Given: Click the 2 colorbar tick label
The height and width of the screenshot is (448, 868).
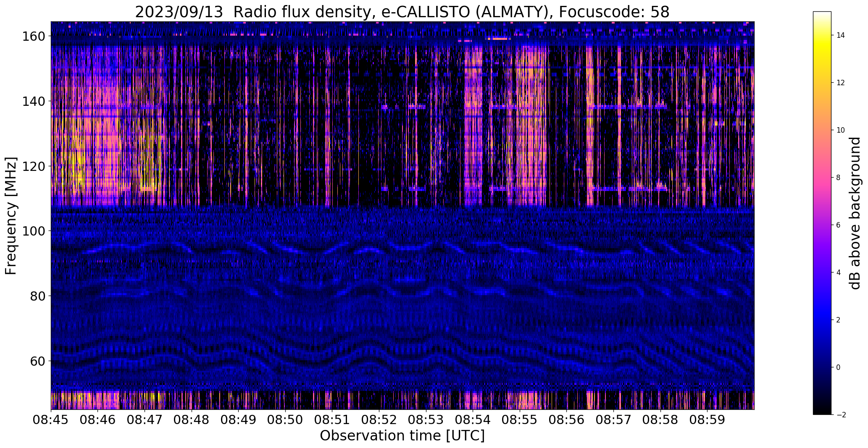Looking at the screenshot, I should pyautogui.click(x=839, y=320).
